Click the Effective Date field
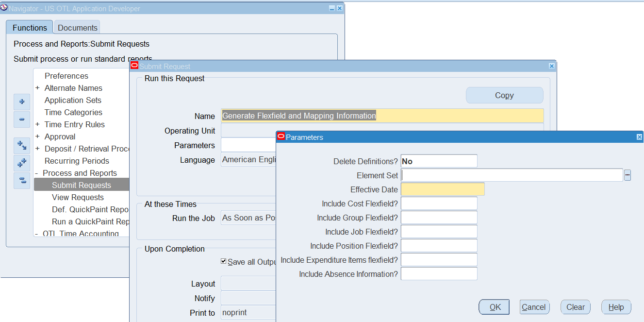Image resolution: width=644 pixels, height=322 pixels. click(443, 189)
